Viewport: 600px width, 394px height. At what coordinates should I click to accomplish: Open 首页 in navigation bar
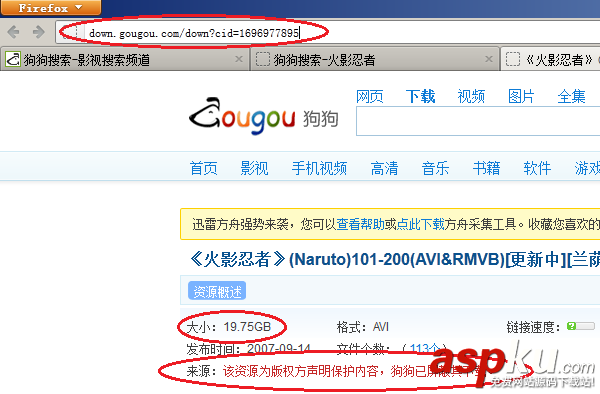tap(204, 168)
